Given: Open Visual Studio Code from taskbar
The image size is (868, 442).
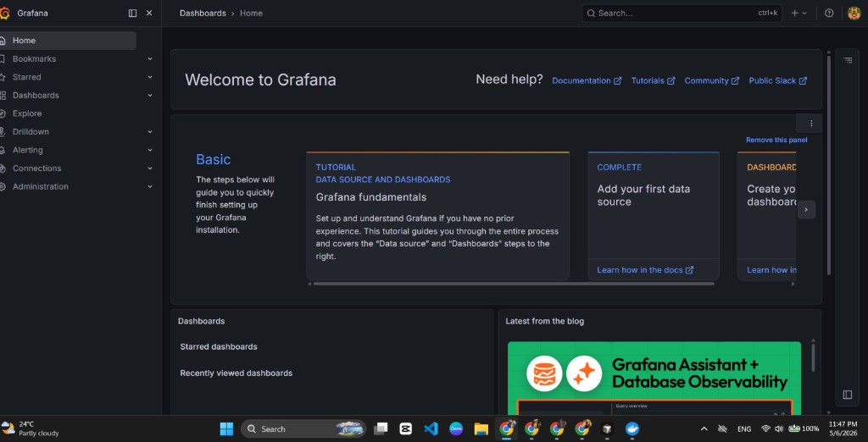Looking at the screenshot, I should 431,428.
